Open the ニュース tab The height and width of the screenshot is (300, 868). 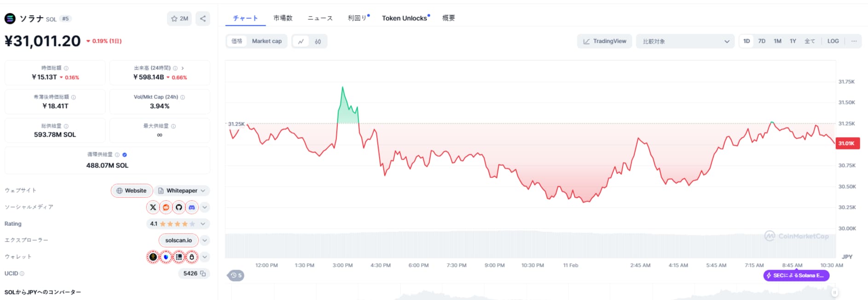[320, 18]
